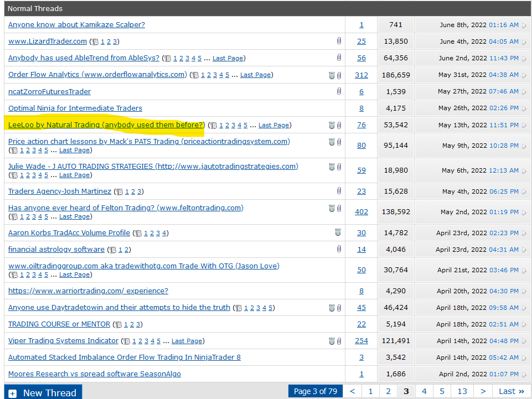Viewport: 532px width, 399px height.
Task: Jump to page 13 in bottom pagination
Action: coord(462,391)
